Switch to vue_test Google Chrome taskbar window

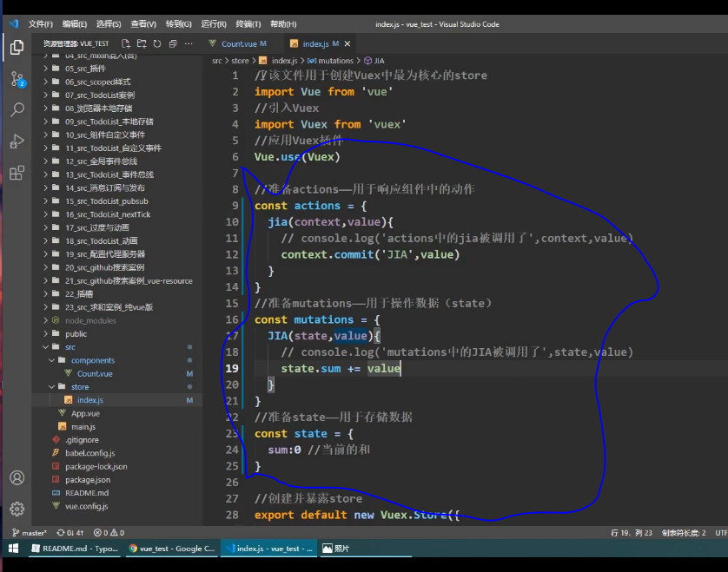[172, 549]
